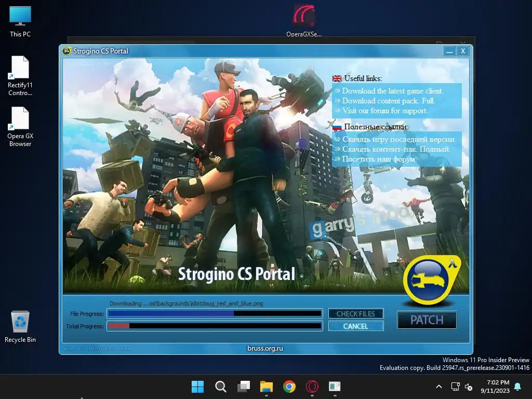
Task: Open the This PC desktop icon
Action: point(20,22)
